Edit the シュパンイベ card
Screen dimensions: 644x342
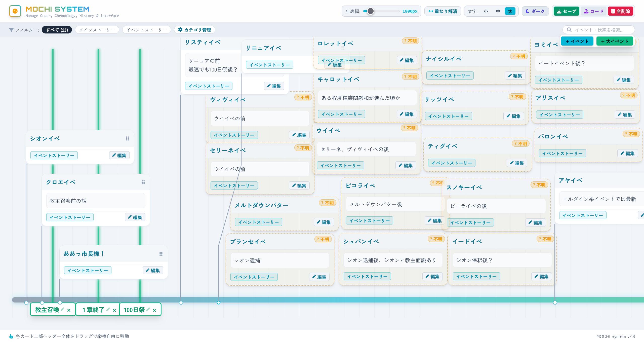[x=432, y=276]
